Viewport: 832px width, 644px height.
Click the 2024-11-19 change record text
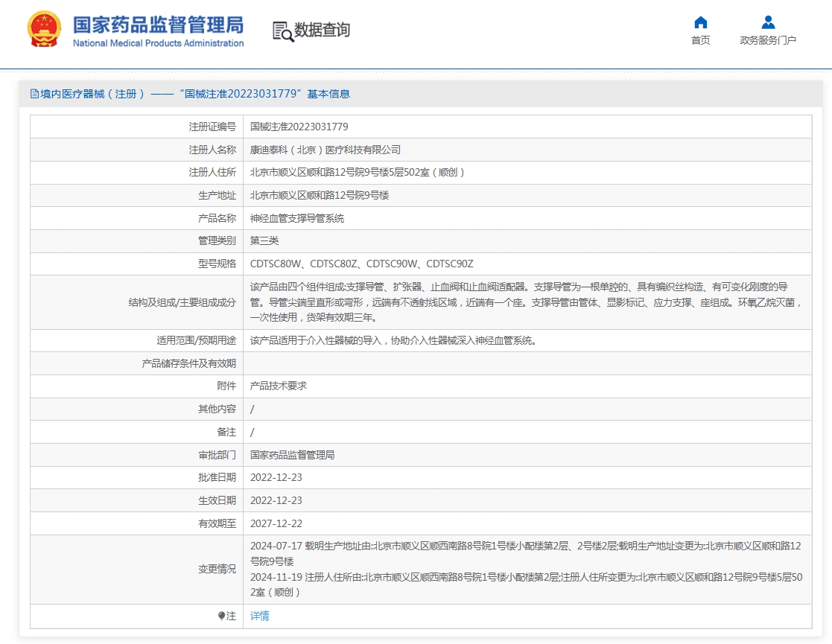(x=526, y=584)
